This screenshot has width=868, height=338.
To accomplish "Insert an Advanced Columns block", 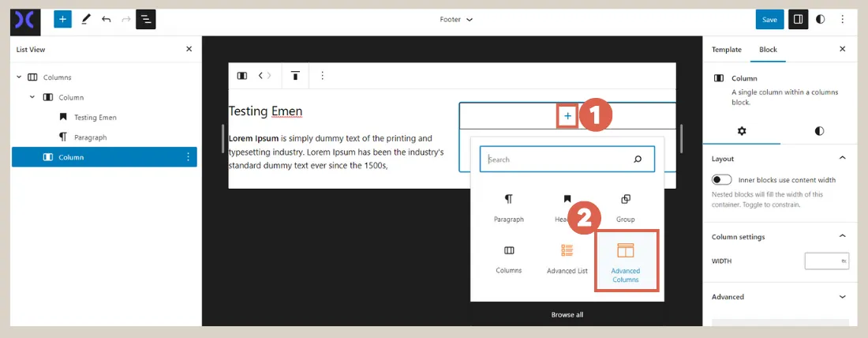I will tap(626, 261).
